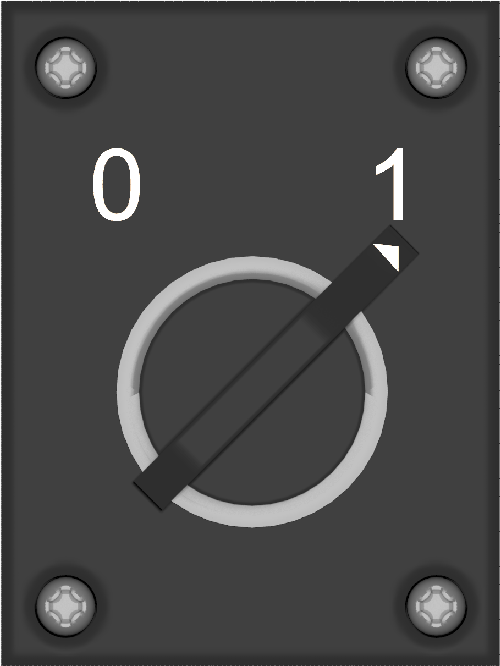Click the bottom of the light gray dial ring
The width and height of the screenshot is (500, 666).
point(252,516)
